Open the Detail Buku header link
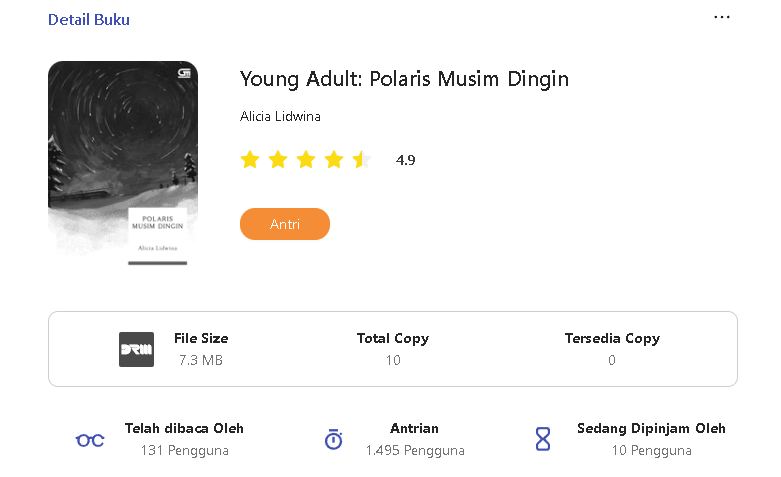 [x=89, y=19]
